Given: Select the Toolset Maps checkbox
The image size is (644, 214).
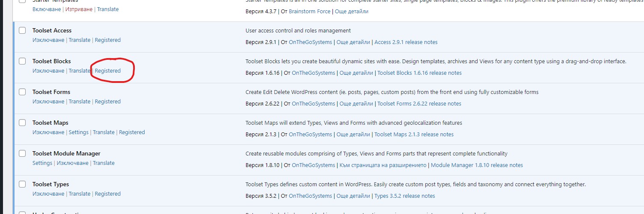Looking at the screenshot, I should (22, 123).
